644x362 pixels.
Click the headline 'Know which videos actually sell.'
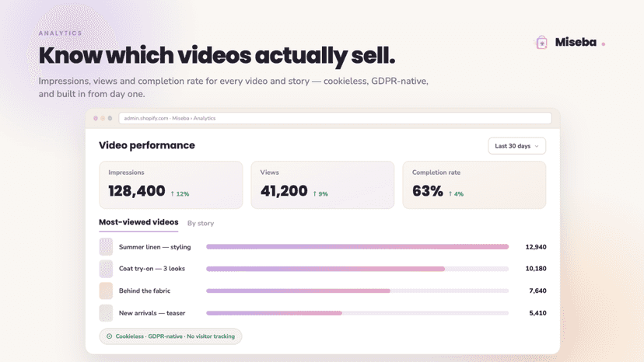point(217,56)
